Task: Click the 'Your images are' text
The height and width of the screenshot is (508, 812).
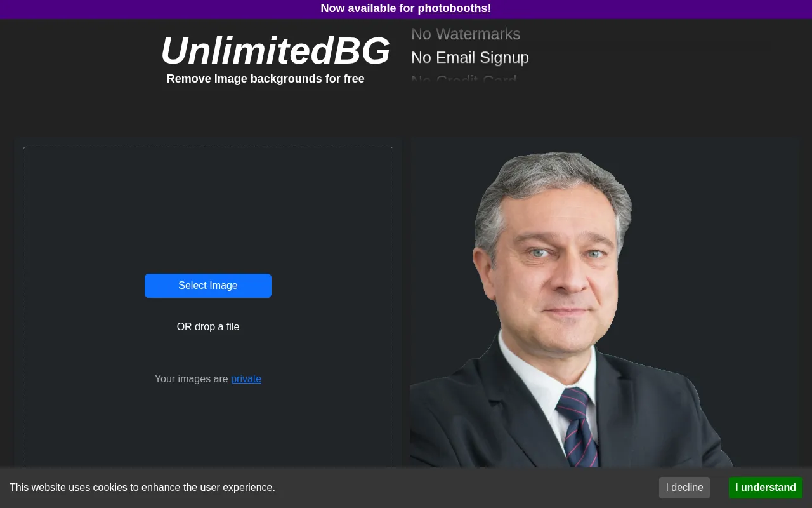Action: (x=192, y=379)
